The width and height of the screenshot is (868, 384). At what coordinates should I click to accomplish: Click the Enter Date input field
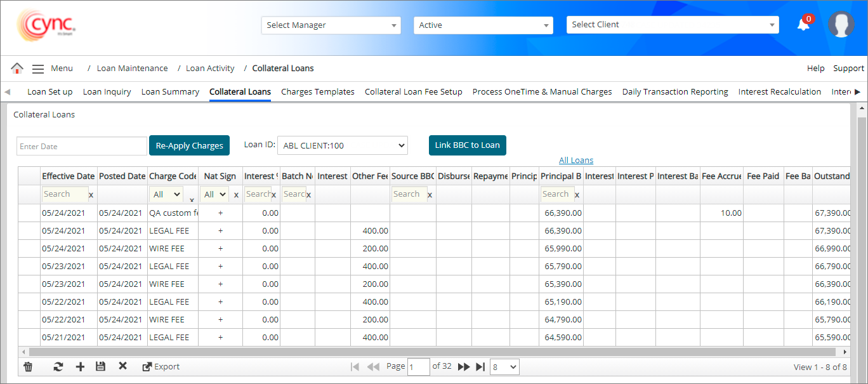pyautogui.click(x=82, y=146)
